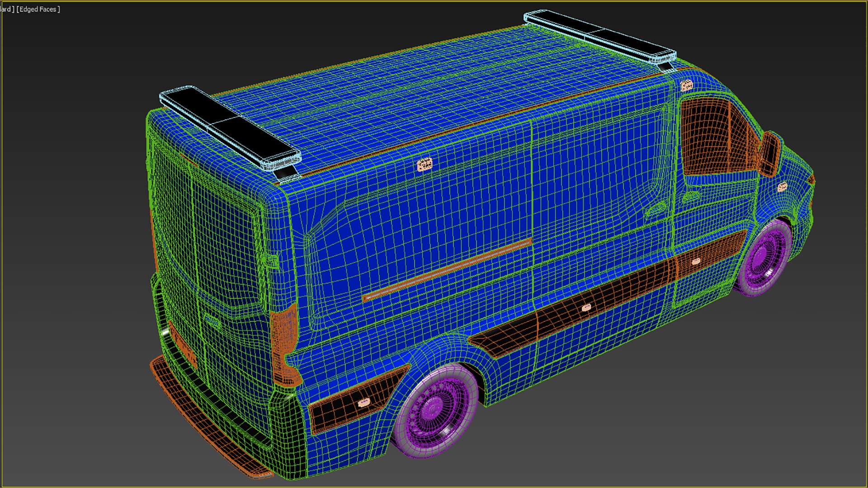Select the orange side door rail strip
This screenshot has height=488, width=868.
click(447, 269)
